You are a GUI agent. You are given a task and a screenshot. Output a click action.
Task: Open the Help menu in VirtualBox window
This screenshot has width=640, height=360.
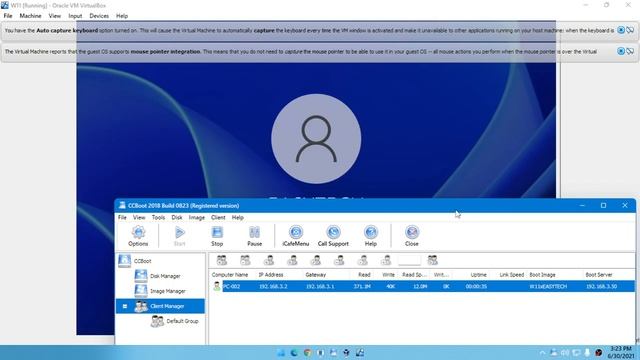tap(122, 16)
